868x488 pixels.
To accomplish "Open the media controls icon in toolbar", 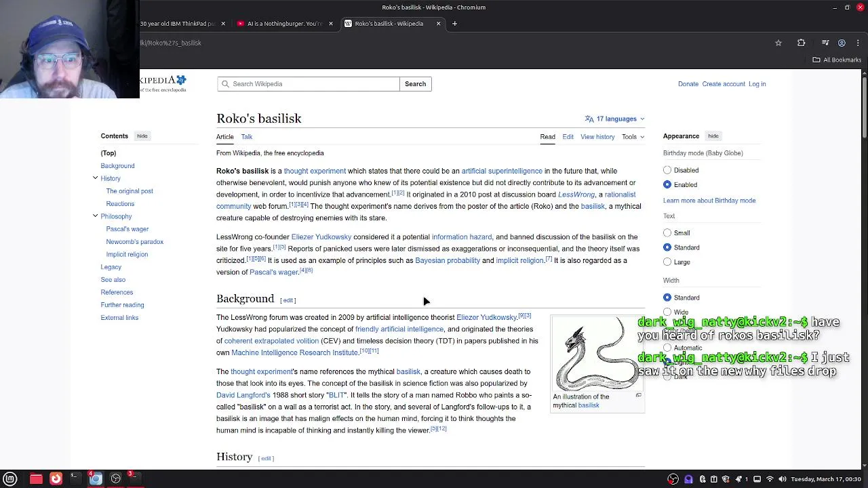I will [825, 43].
